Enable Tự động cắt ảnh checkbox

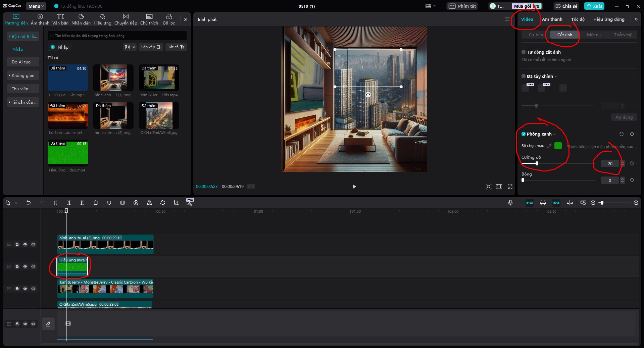[x=524, y=52]
